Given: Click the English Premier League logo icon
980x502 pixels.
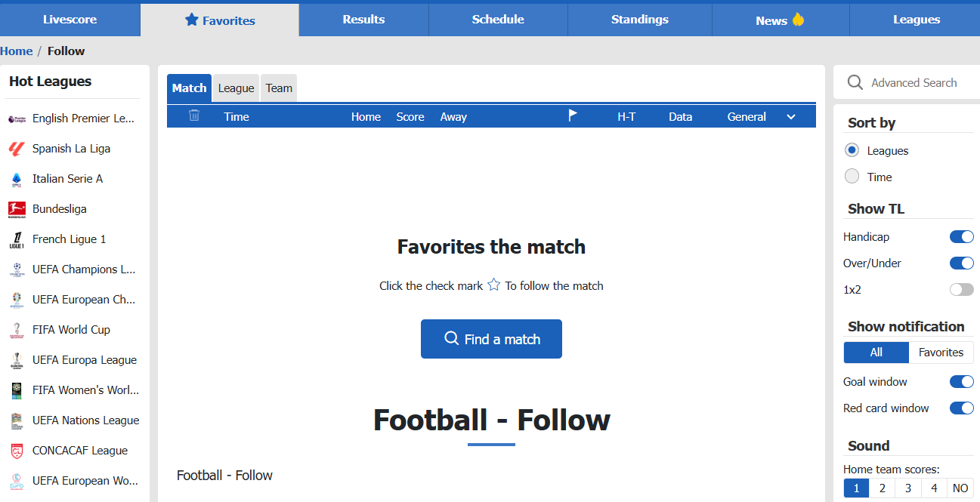Looking at the screenshot, I should [x=17, y=119].
